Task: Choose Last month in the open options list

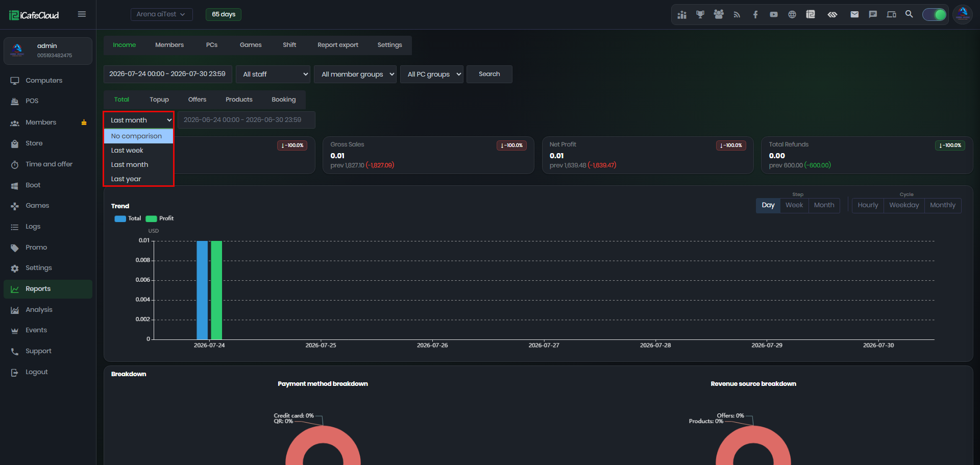Action: (139, 165)
